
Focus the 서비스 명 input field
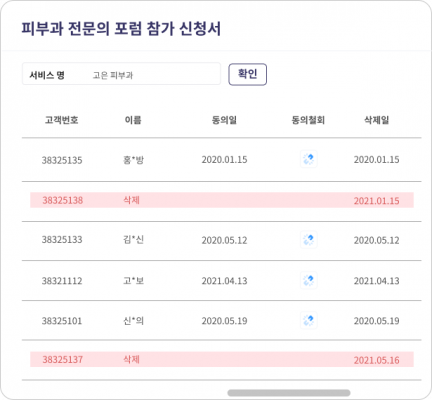pyautogui.click(x=121, y=74)
